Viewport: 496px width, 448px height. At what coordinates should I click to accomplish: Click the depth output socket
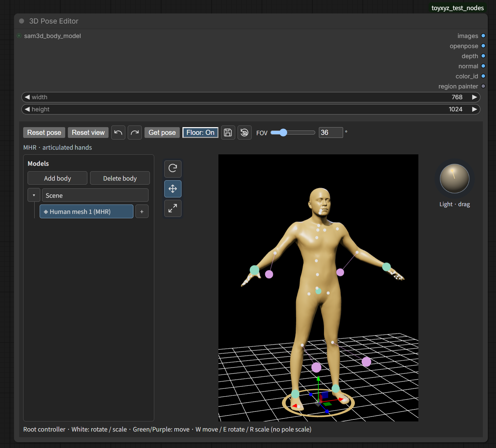coord(483,56)
